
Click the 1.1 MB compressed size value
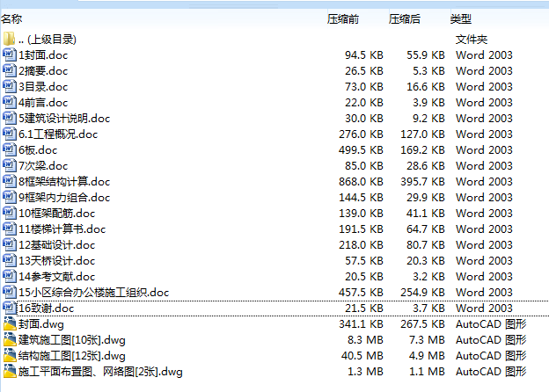click(x=428, y=372)
